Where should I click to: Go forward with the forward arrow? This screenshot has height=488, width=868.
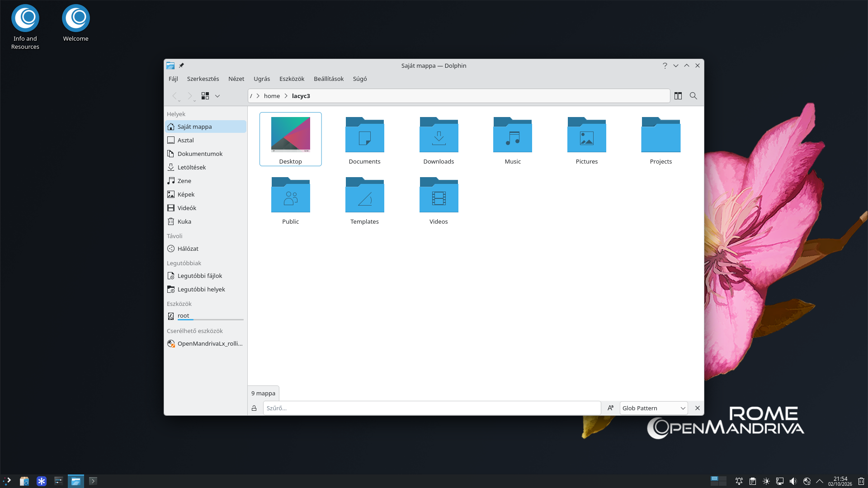(x=190, y=96)
